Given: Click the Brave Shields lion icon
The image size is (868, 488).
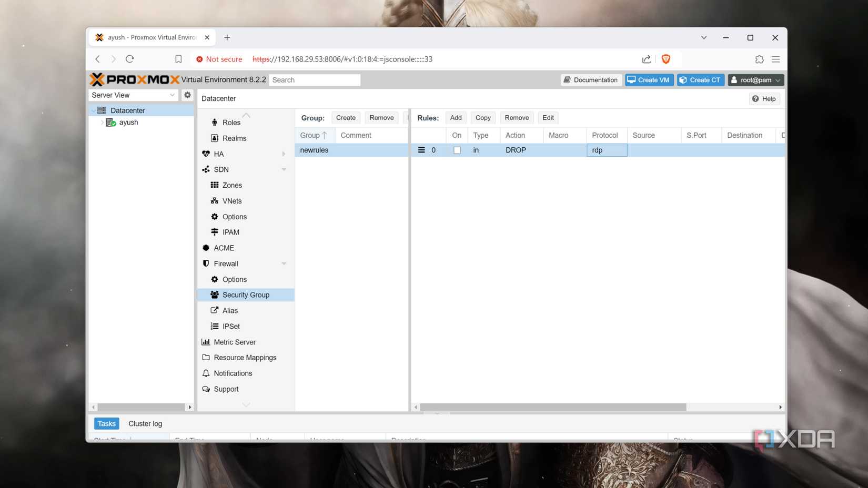Looking at the screenshot, I should (665, 59).
